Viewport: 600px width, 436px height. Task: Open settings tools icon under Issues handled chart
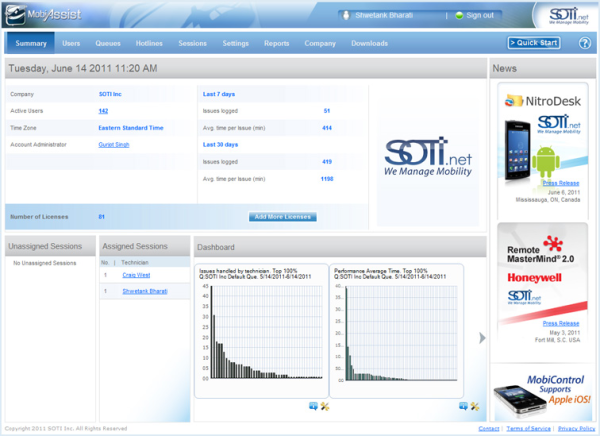tap(325, 406)
